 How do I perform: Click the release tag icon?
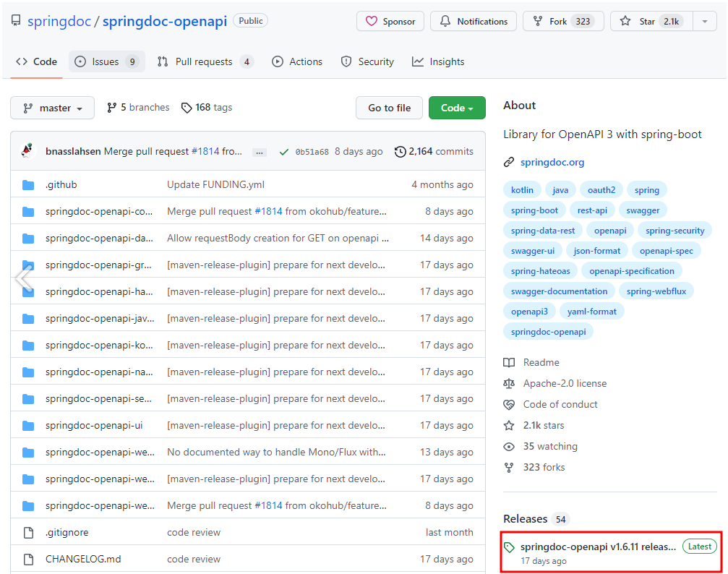(x=510, y=547)
